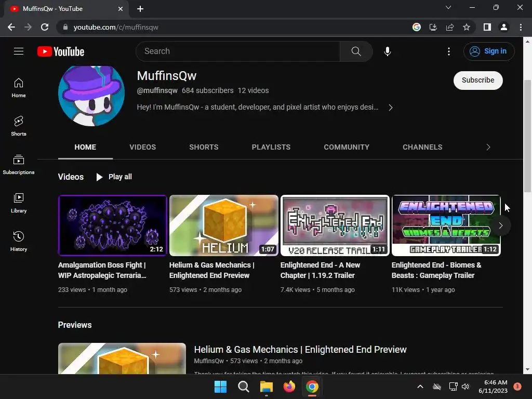Click the Search input field
532x399 pixels.
click(238, 51)
